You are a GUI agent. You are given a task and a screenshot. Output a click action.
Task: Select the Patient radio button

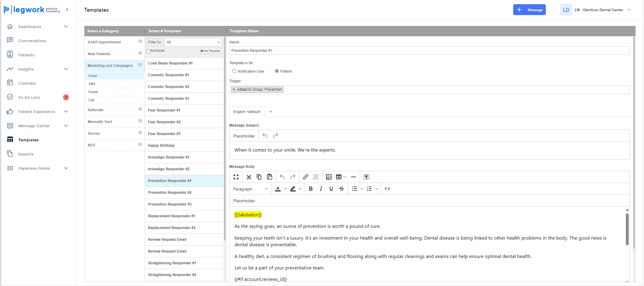[277, 71]
